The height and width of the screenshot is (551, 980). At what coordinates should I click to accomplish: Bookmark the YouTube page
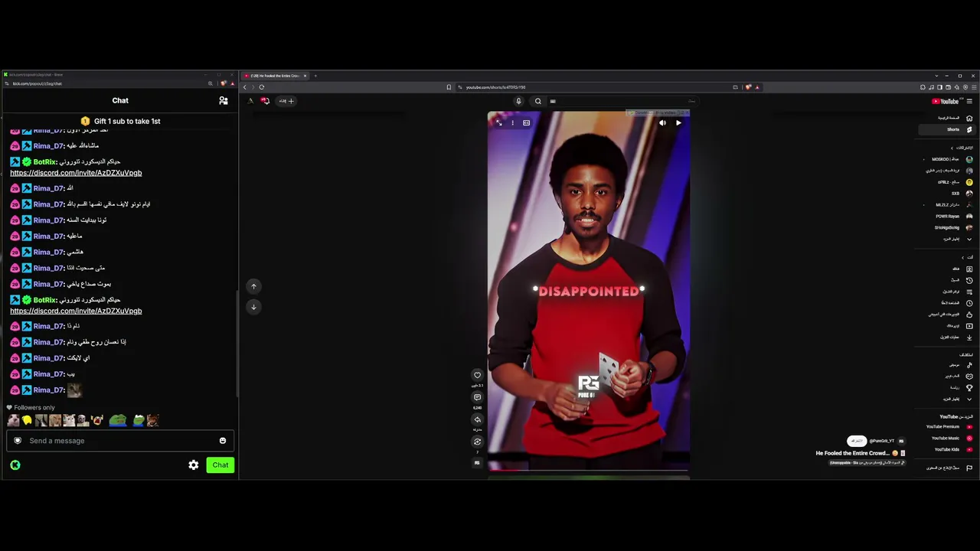pos(449,87)
